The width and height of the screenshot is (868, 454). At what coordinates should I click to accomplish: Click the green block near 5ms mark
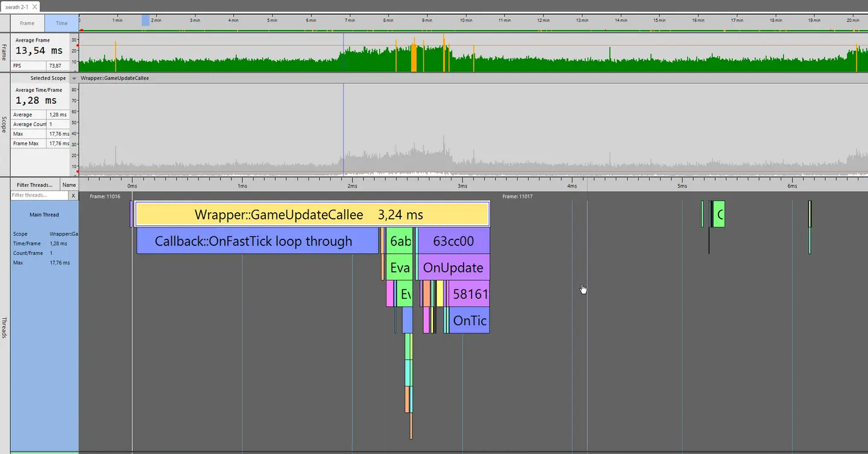point(719,214)
